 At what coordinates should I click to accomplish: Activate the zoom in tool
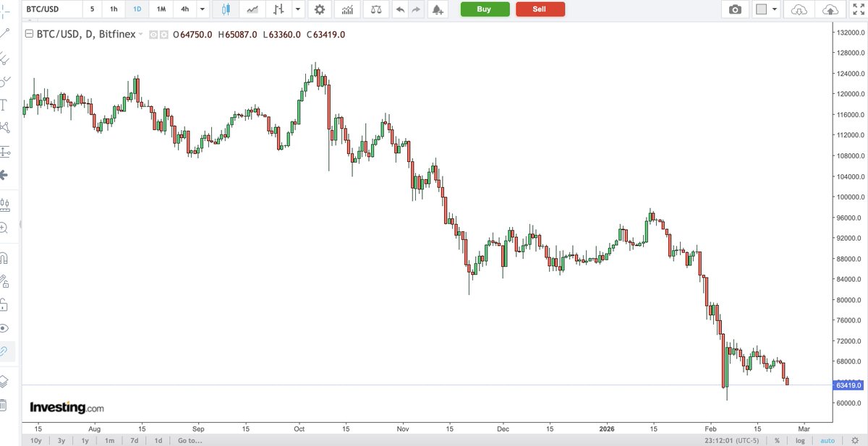tap(4, 228)
